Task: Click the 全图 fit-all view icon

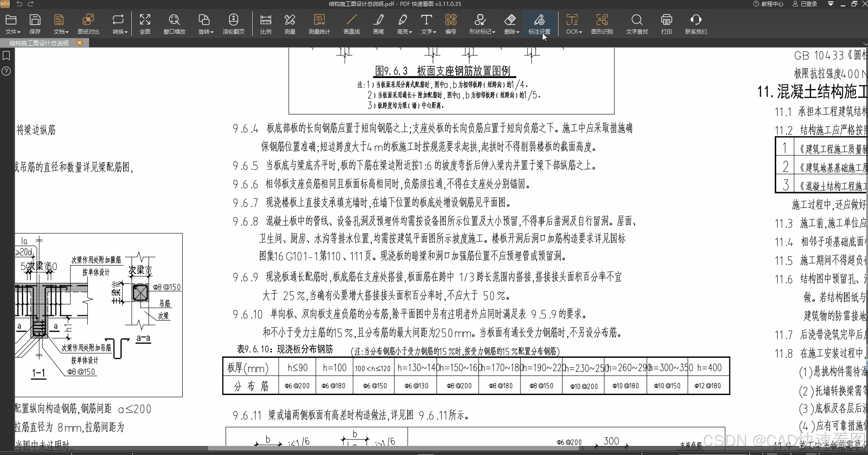Action: click(x=145, y=24)
